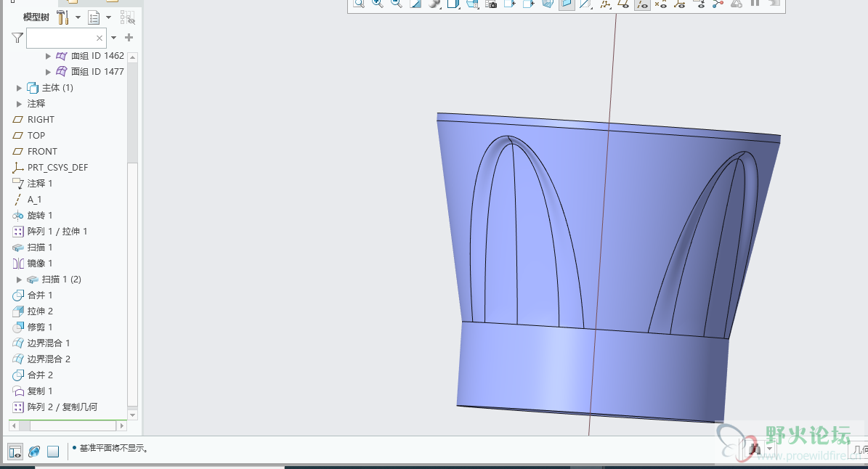Click the pause icon in graphics toolbar
The height and width of the screenshot is (469, 868).
click(755, 4)
